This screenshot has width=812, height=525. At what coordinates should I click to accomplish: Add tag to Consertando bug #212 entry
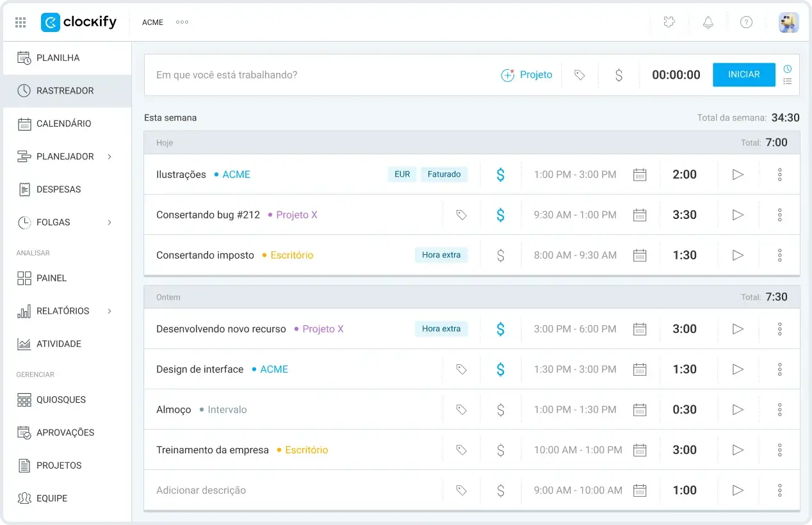coord(461,215)
